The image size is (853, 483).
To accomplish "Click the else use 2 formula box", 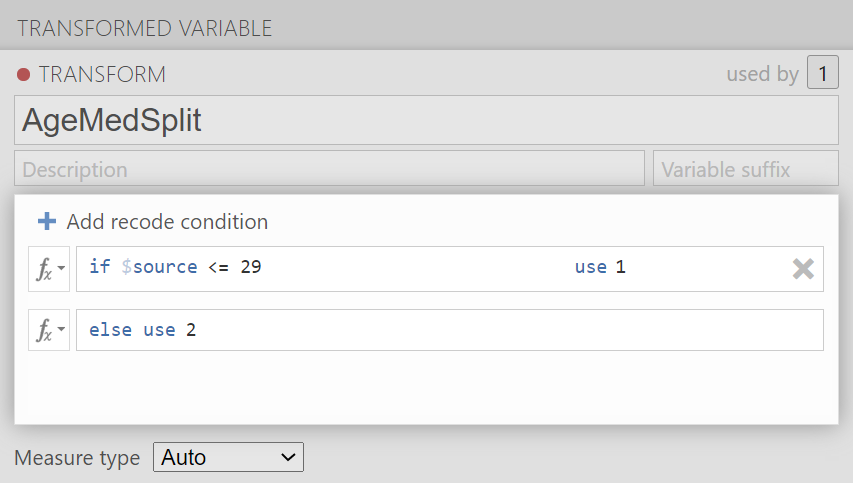I will click(449, 330).
